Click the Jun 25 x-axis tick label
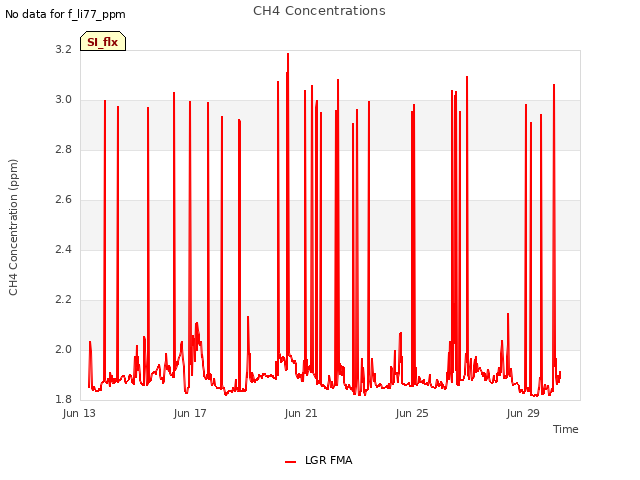The height and width of the screenshot is (480, 640). (412, 413)
